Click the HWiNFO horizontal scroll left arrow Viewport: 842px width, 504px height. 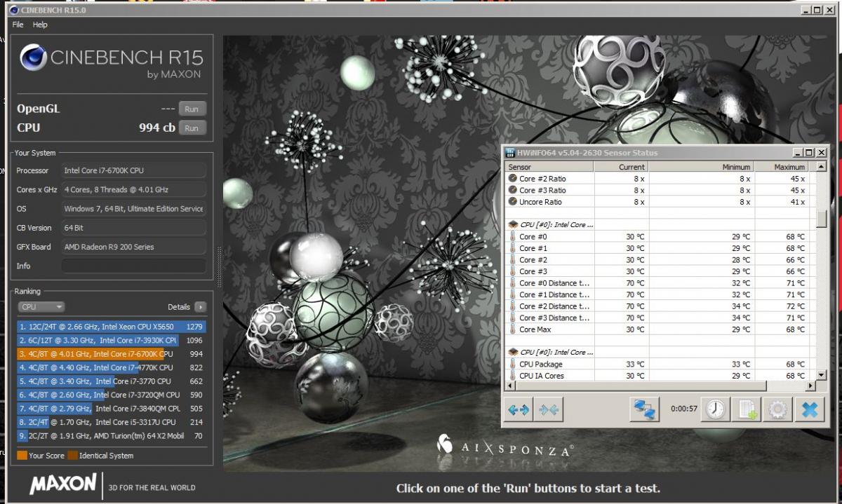(x=510, y=386)
